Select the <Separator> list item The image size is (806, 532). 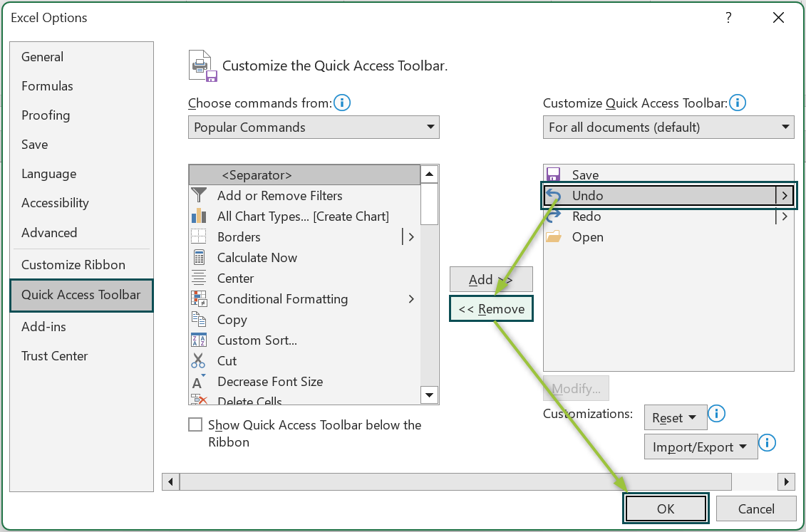tap(304, 174)
